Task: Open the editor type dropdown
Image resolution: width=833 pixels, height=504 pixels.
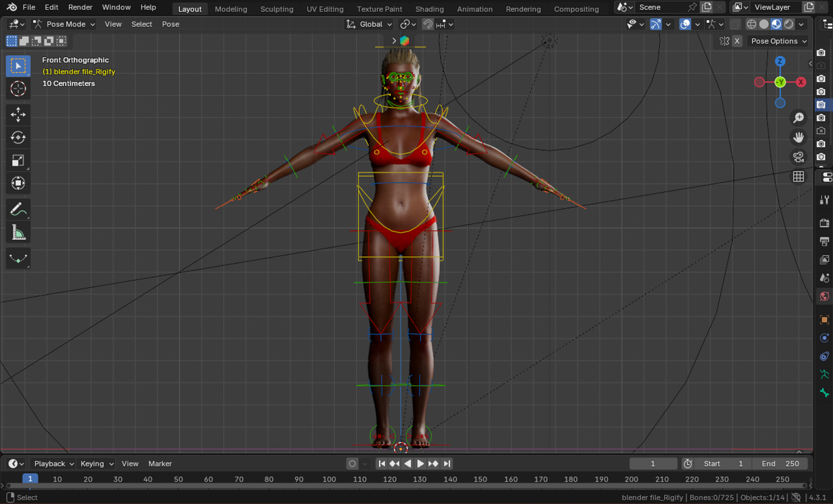Action: [x=16, y=24]
